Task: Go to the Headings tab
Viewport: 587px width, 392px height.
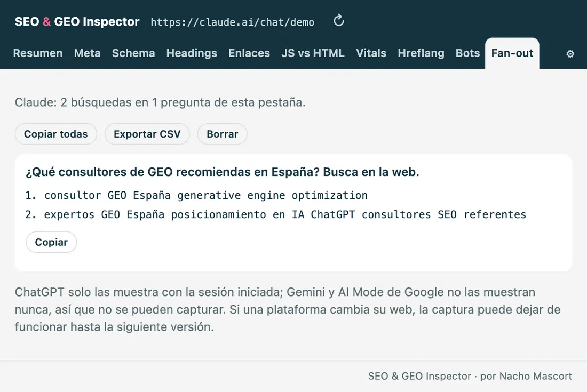Action: click(x=192, y=53)
